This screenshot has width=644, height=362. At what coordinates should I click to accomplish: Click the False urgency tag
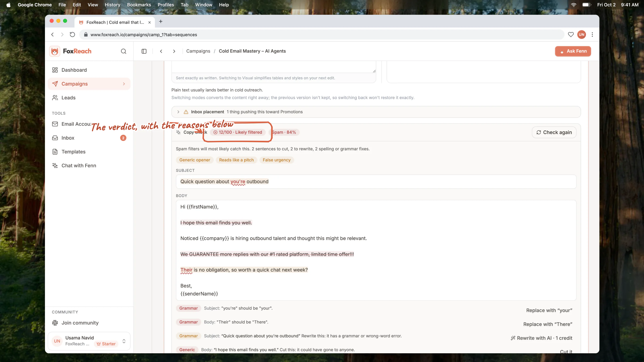coord(277,160)
